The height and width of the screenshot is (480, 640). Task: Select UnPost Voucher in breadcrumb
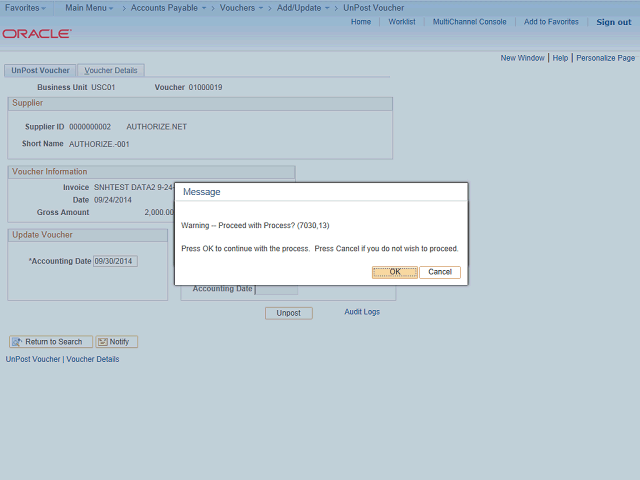[373, 8]
